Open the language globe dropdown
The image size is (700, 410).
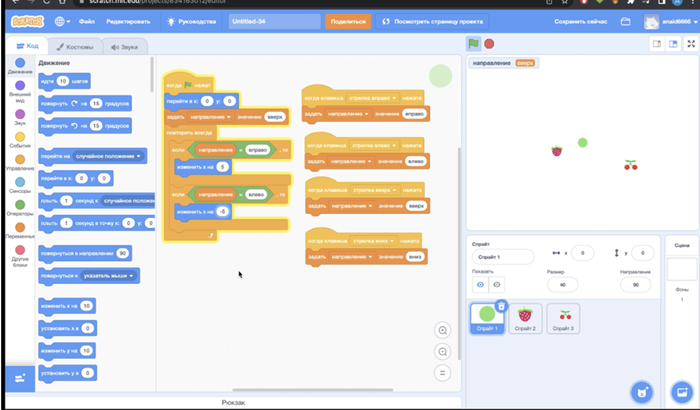click(64, 21)
